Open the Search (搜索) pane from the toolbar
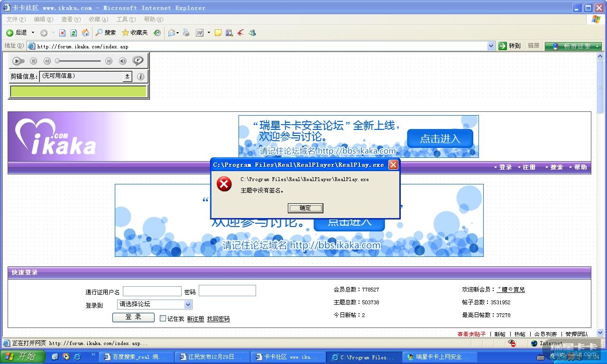This screenshot has width=607, height=364. point(106,33)
